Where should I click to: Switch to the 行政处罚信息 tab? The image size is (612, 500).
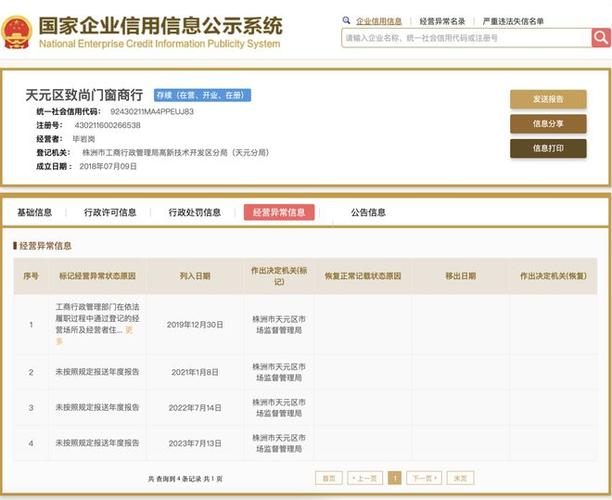(194, 212)
